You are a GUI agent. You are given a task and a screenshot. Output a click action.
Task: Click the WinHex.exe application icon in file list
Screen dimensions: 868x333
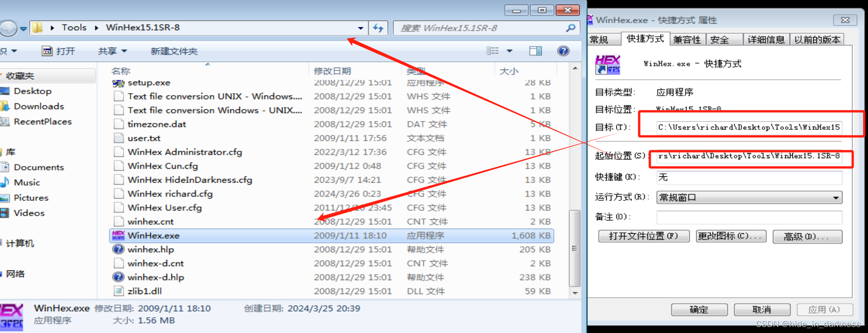coord(118,235)
